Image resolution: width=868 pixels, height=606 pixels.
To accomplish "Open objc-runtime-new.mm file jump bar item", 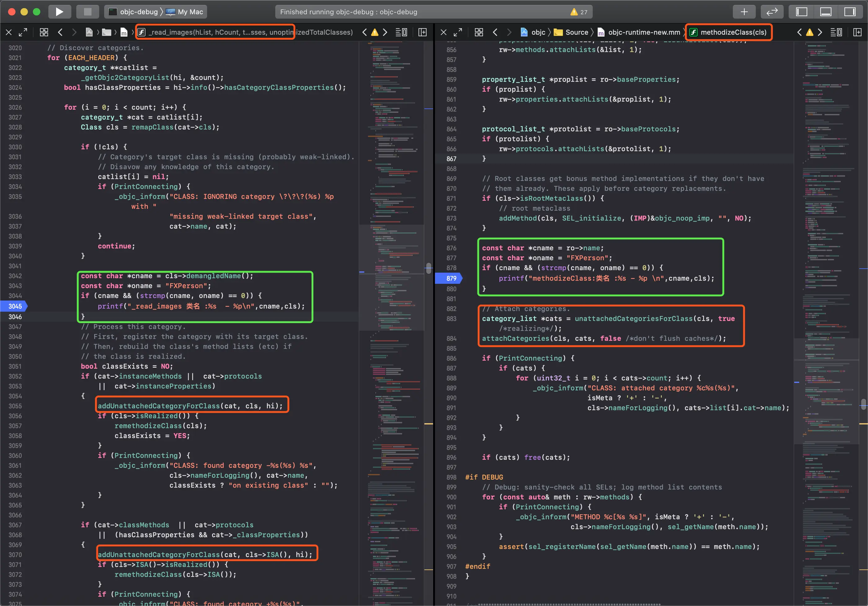I will [639, 32].
